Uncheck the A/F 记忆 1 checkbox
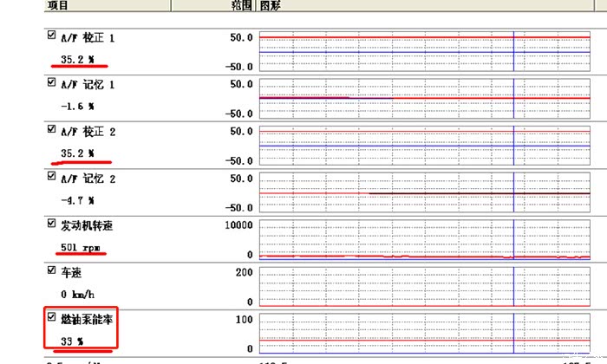The width and height of the screenshot is (607, 364). click(x=52, y=82)
